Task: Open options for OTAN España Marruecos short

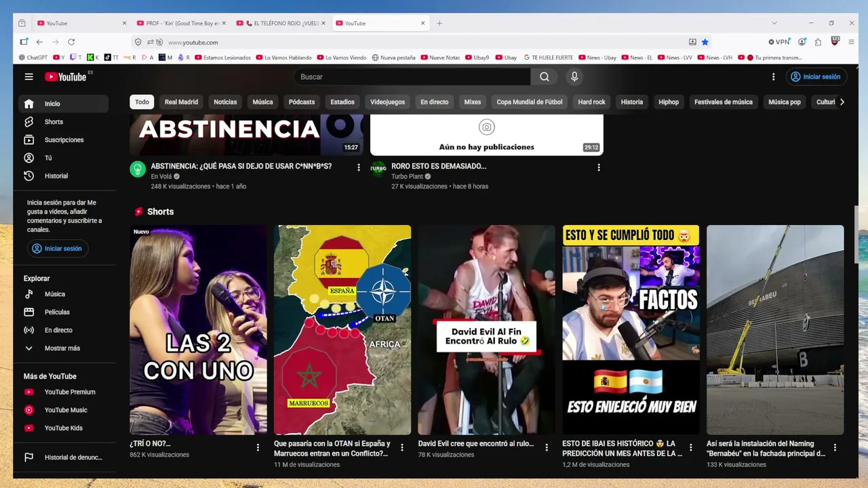Action: point(402,447)
